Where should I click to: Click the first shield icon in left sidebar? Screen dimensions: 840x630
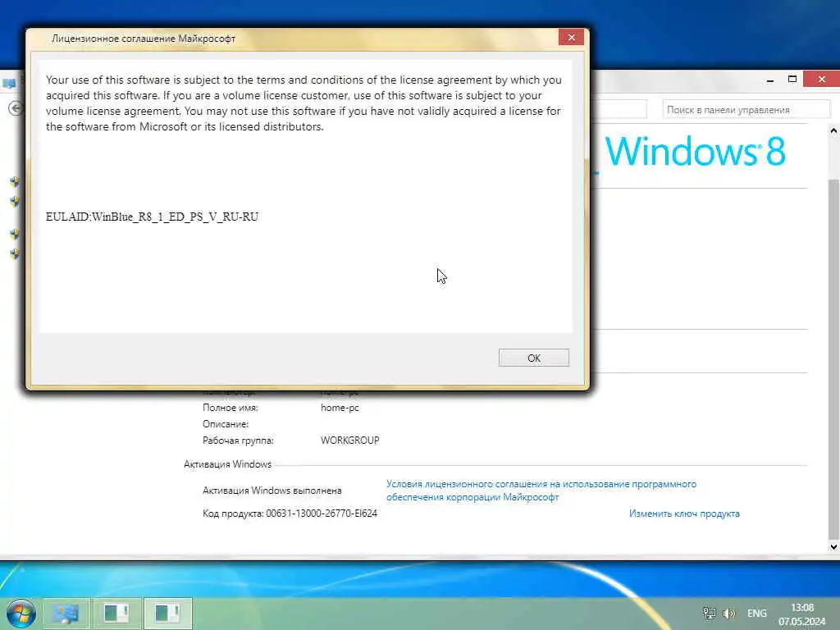[15, 181]
